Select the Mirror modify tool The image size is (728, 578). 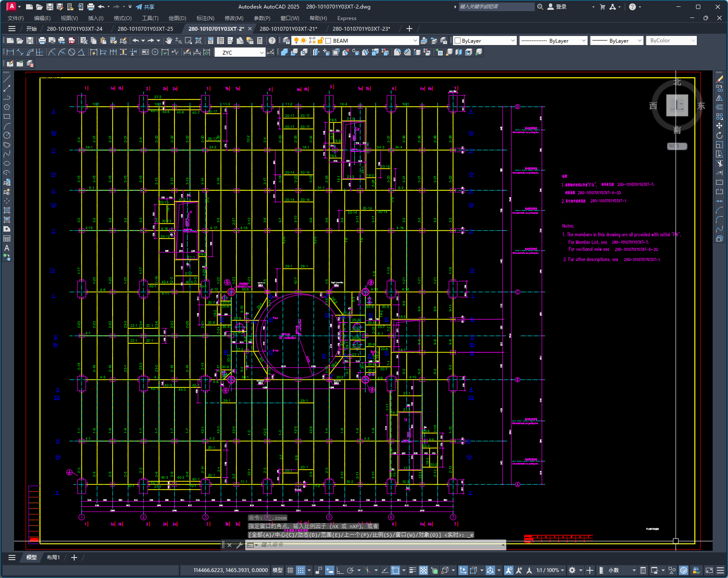[x=719, y=98]
